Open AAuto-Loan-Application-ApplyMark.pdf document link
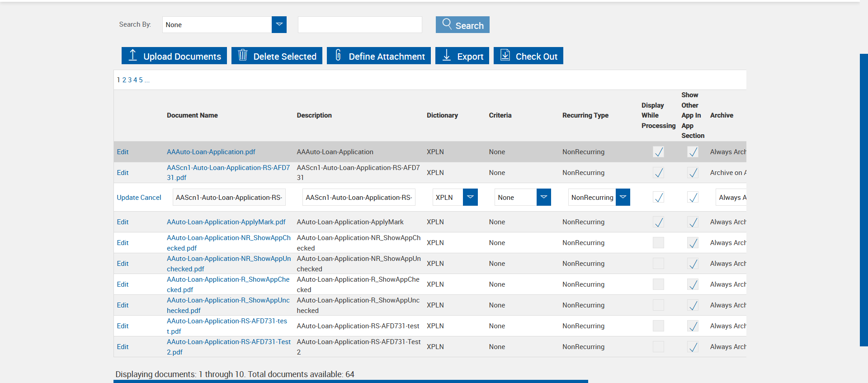The width and height of the screenshot is (868, 383). click(x=226, y=222)
